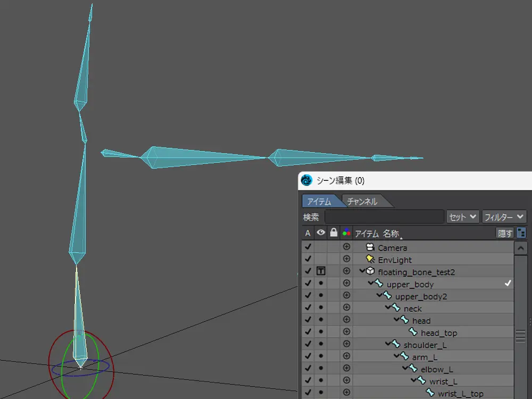The image size is (532, 399).
Task: Click the hierarchy view icon next to 隠す
Action: [521, 233]
